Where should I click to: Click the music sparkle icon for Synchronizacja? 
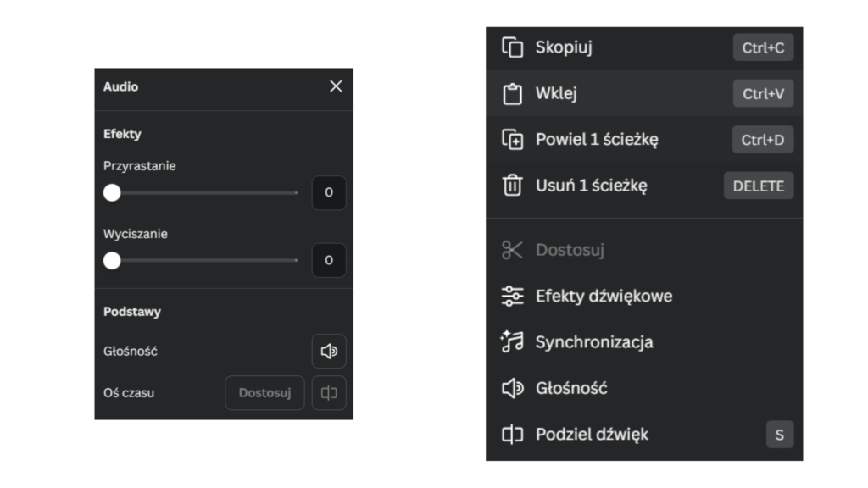pos(512,342)
